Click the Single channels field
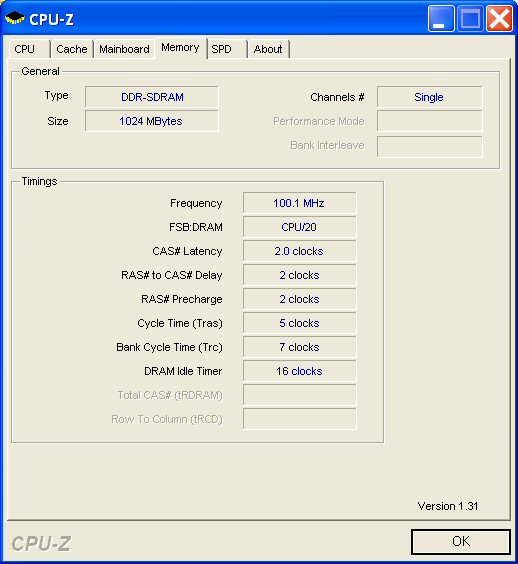Viewport: 518px width, 564px height. [x=430, y=97]
